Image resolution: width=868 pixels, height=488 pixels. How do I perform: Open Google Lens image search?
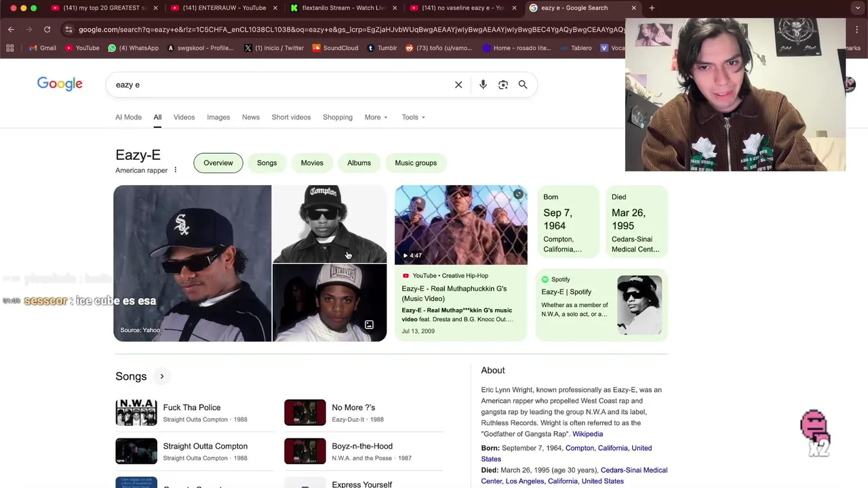pos(503,85)
